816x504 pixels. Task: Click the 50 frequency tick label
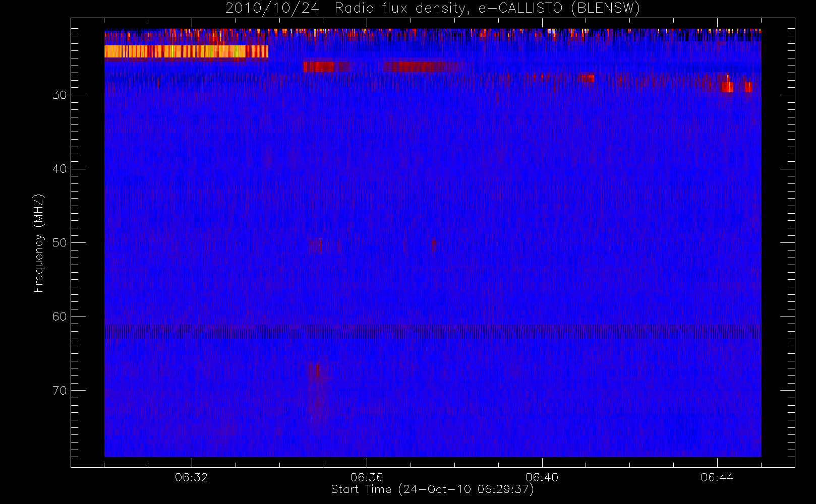pos(60,243)
